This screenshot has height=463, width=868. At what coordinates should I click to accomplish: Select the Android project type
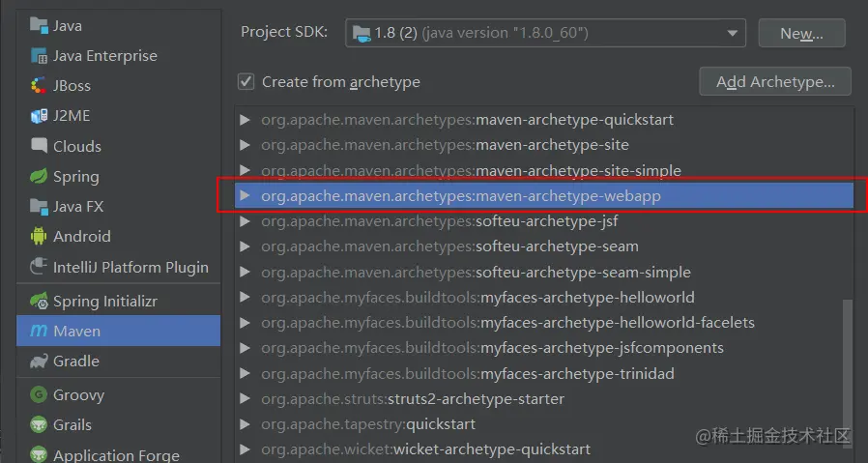point(119,236)
